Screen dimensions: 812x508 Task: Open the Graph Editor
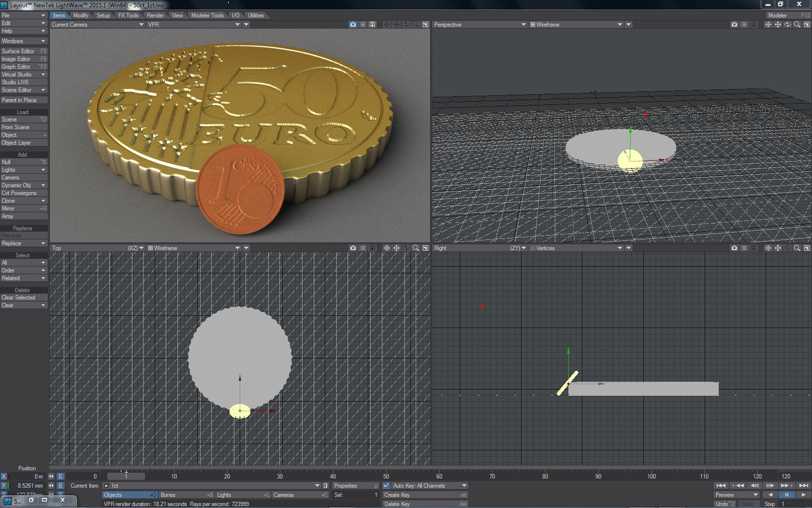coord(24,67)
